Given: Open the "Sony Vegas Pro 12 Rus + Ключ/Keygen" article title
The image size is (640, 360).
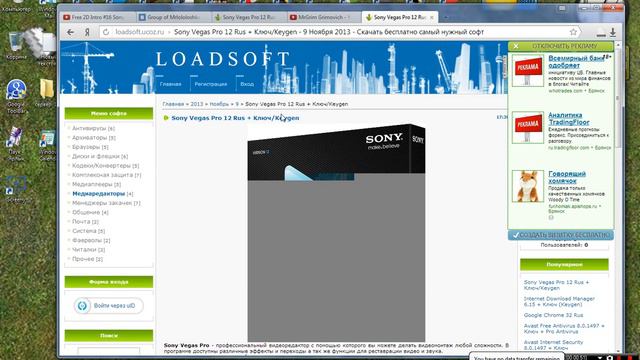Looking at the screenshot, I should (235, 118).
